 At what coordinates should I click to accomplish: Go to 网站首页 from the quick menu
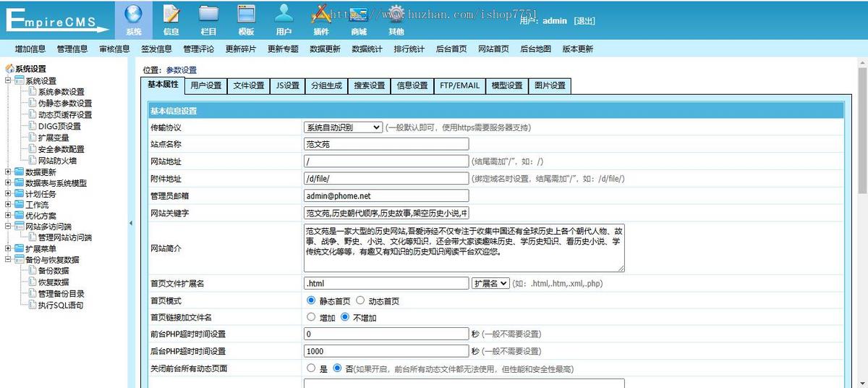pos(493,49)
